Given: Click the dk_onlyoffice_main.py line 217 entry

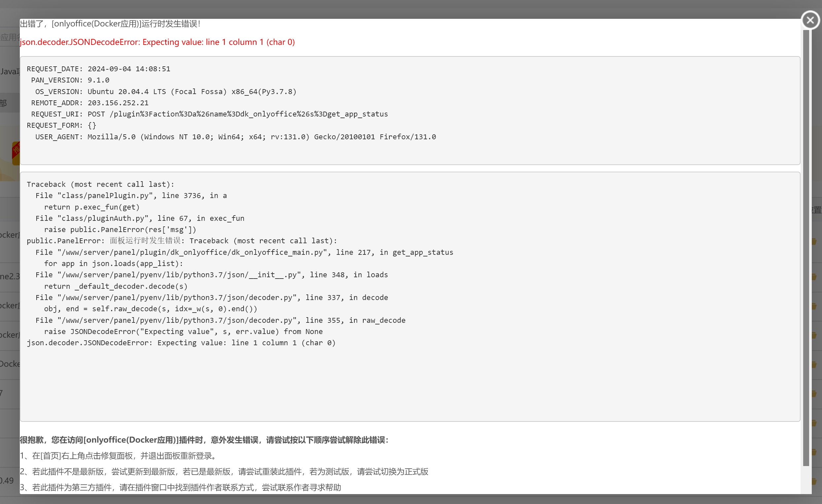Looking at the screenshot, I should coord(244,252).
